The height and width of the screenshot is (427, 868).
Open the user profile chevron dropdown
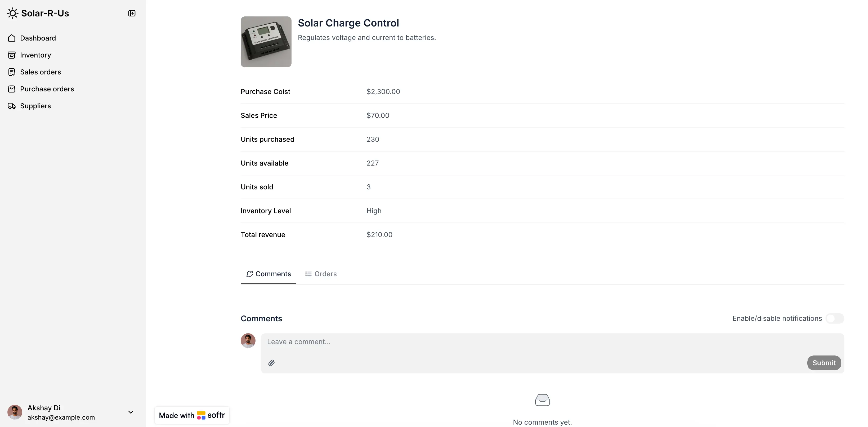[131, 412]
